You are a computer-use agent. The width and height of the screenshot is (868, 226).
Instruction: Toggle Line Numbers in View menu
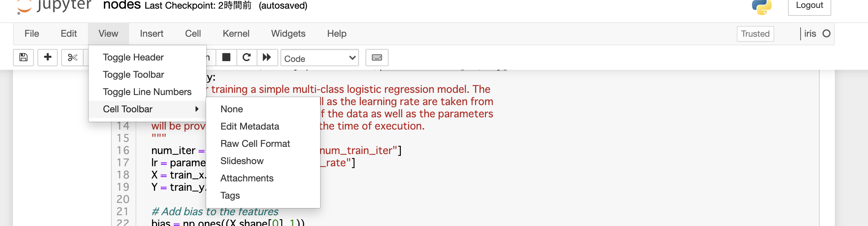click(x=147, y=92)
